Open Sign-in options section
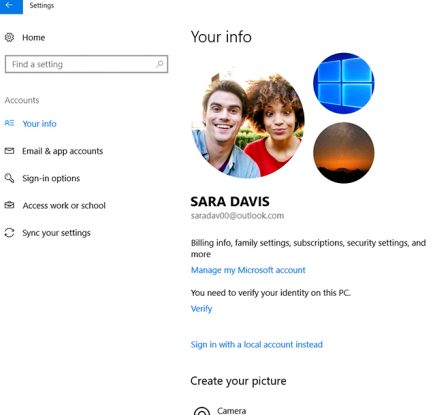This screenshot has height=415, width=435. [x=51, y=178]
